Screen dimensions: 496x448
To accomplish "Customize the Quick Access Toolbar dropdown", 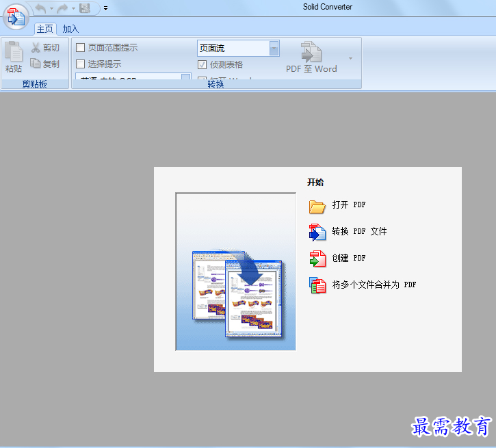I will click(105, 8).
